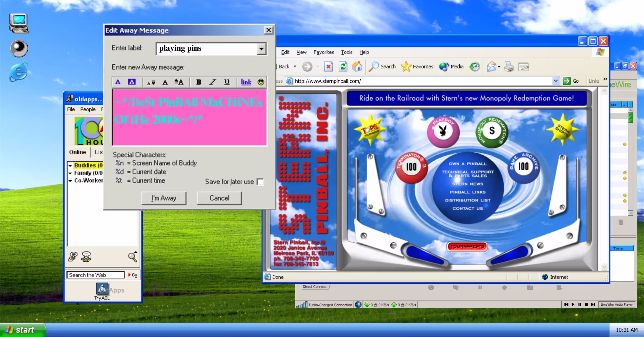The image size is (644, 337).
Task: Click the Home icon in browser toolbar
Action: pos(357,67)
